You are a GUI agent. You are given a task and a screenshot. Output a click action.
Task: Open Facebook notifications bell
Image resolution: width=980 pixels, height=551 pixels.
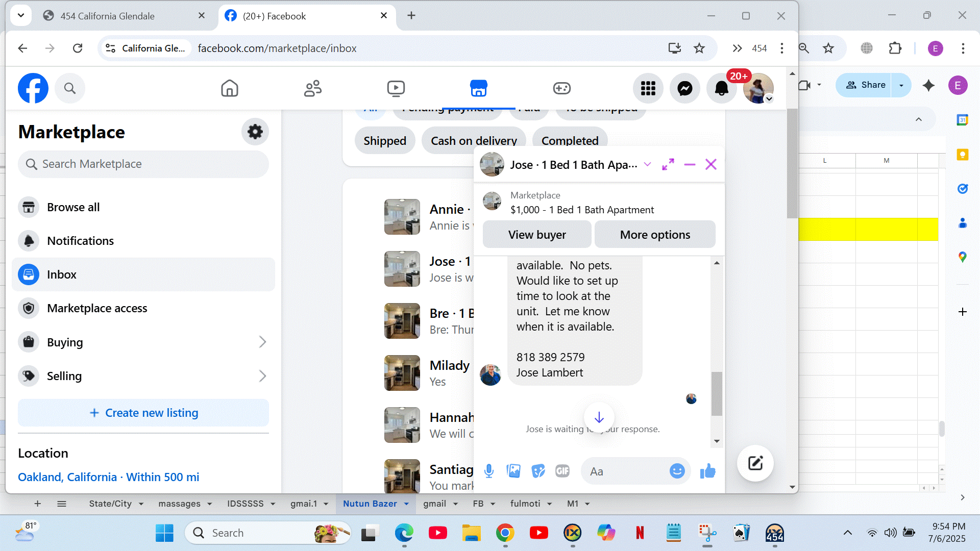(x=721, y=88)
